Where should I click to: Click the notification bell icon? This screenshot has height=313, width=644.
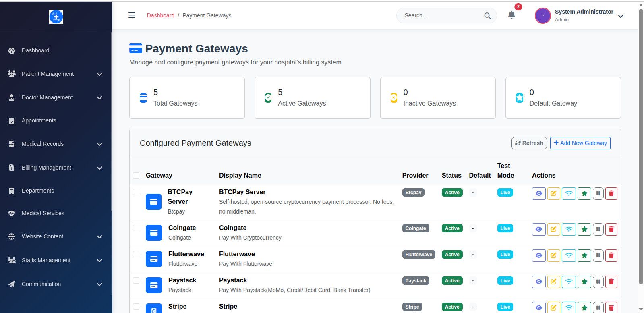(x=511, y=15)
